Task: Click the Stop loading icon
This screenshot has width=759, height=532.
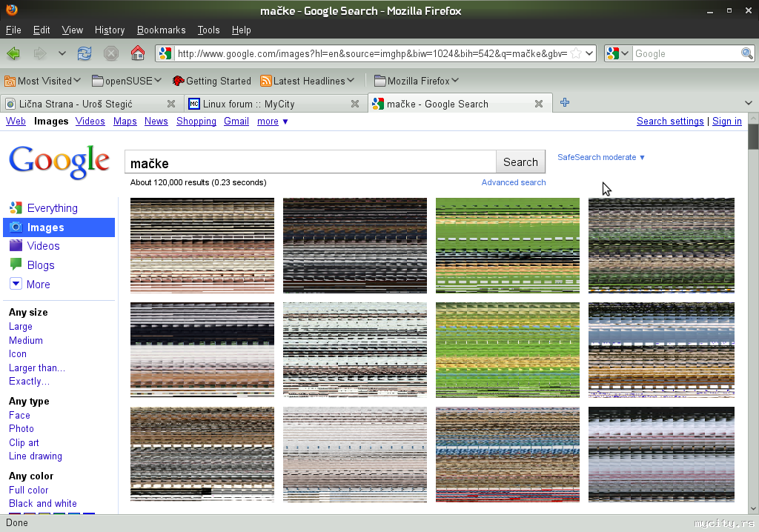Action: 111,53
